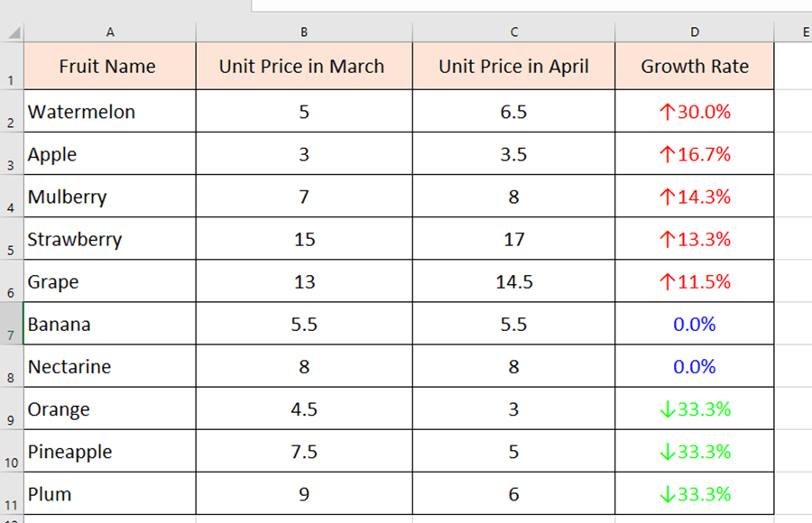This screenshot has width=812, height=523.
Task: Select column E header
Action: click(806, 31)
